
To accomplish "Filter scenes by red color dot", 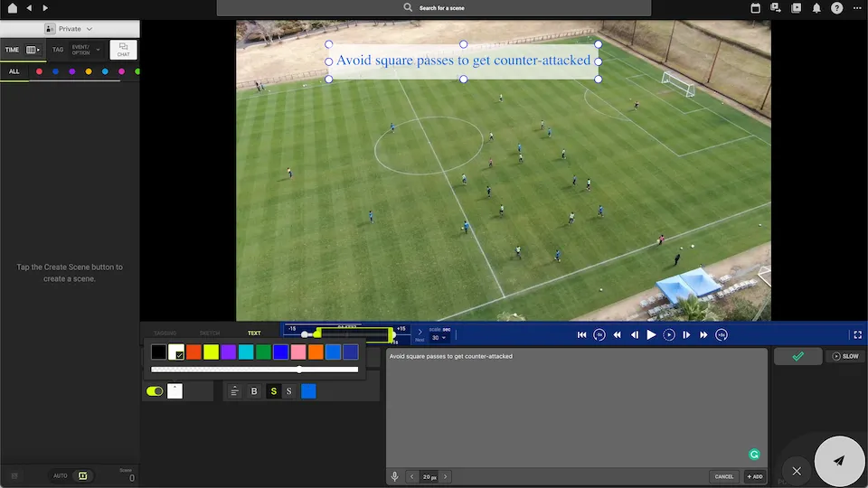I will 39,71.
